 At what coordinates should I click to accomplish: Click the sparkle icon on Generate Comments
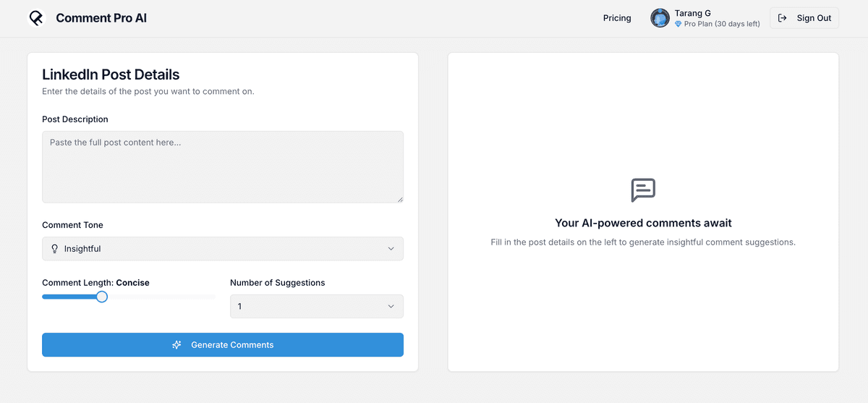point(177,345)
